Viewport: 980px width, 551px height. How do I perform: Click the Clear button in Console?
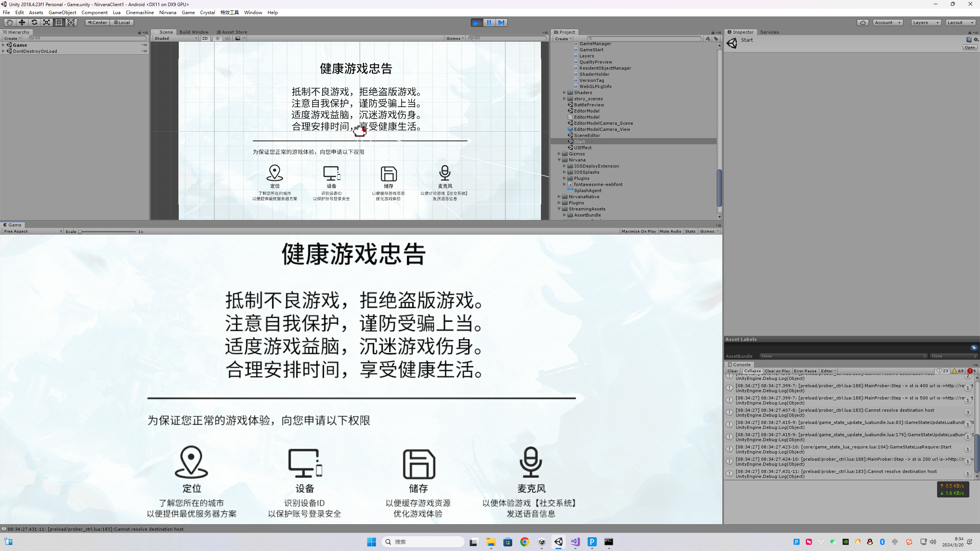[x=732, y=371]
